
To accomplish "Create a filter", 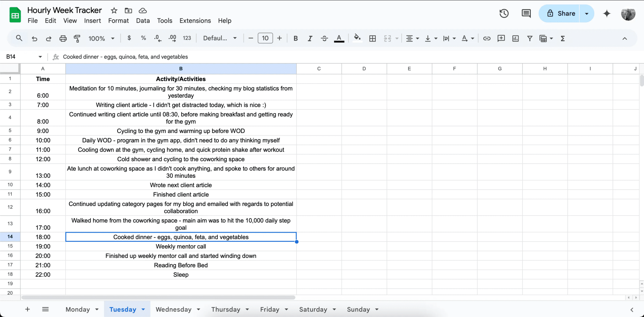I will coord(530,38).
